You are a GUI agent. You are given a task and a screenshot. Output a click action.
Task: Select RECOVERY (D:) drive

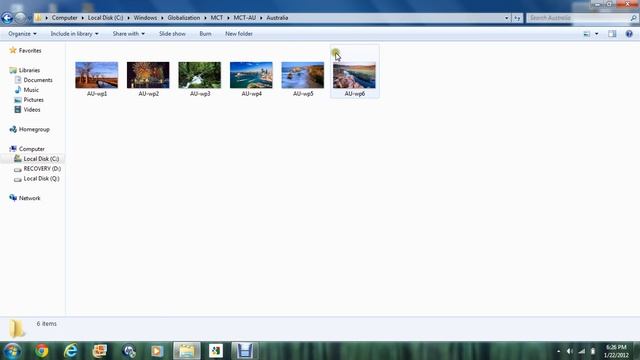click(x=42, y=169)
